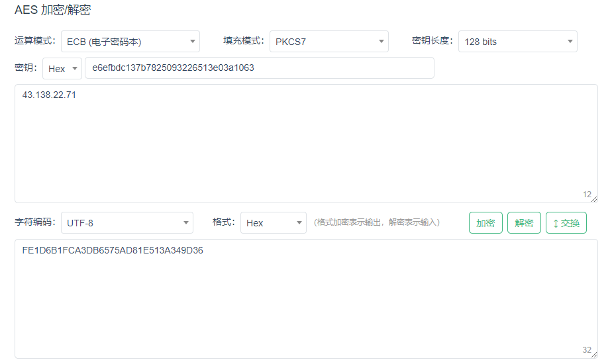
Task: Click the 密钥长度 label
Action: tap(432, 41)
